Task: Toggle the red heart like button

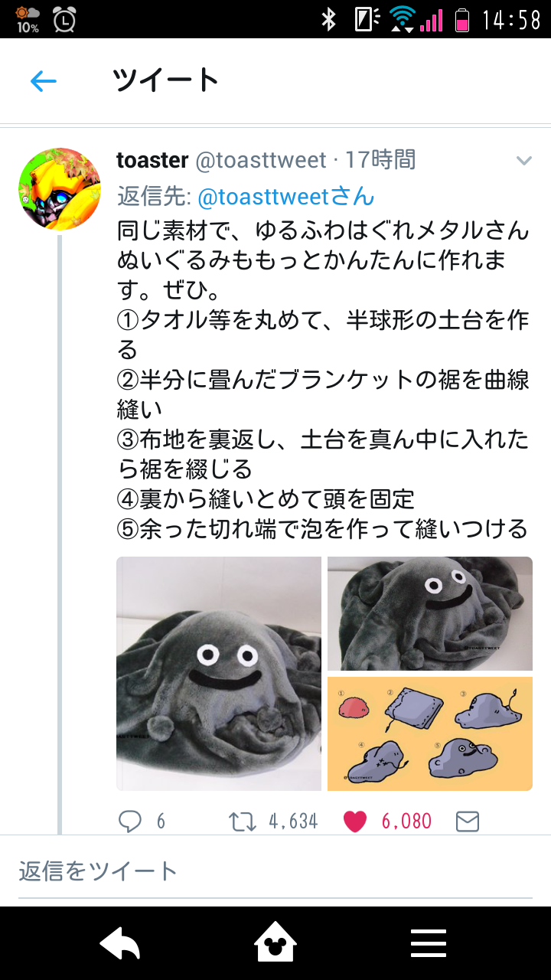Action: (355, 822)
